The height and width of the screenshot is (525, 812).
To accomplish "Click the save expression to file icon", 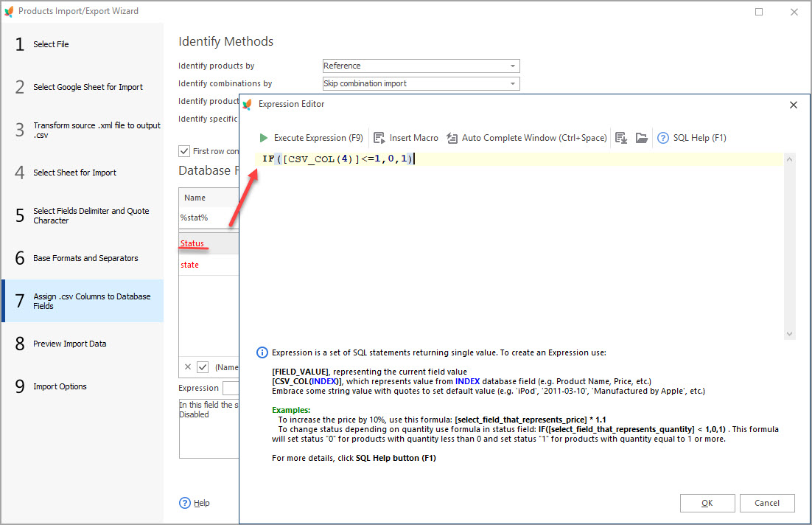I will [621, 138].
